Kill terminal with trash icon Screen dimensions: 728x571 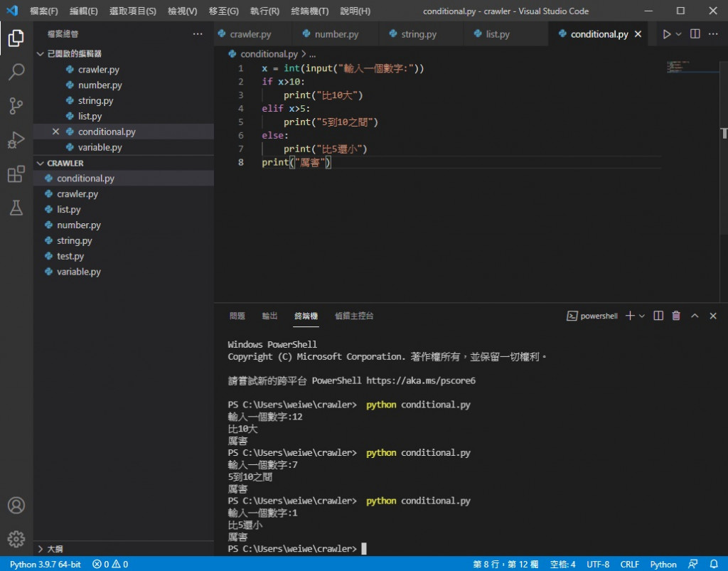click(x=677, y=316)
